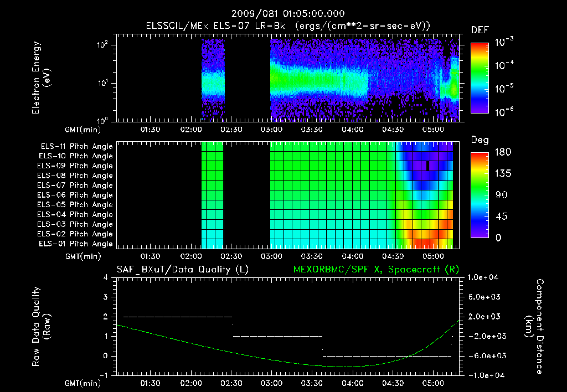Click the Component Distance (km) axis title

[x=534, y=327]
